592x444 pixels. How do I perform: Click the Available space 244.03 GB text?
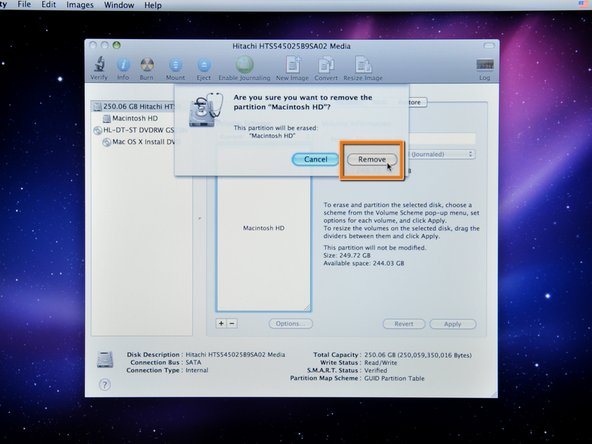364,263
